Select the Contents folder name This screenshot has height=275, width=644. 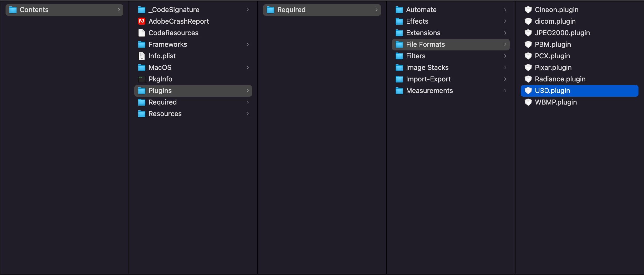[x=34, y=10]
